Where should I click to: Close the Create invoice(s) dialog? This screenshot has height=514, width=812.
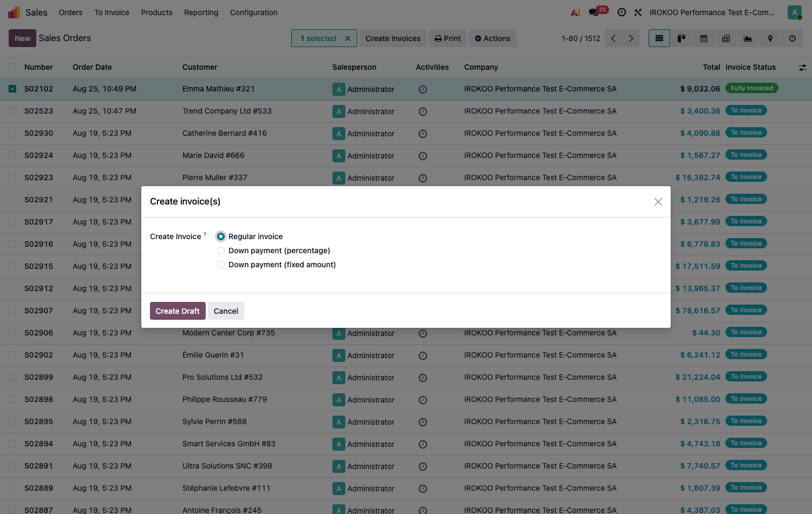click(x=658, y=202)
